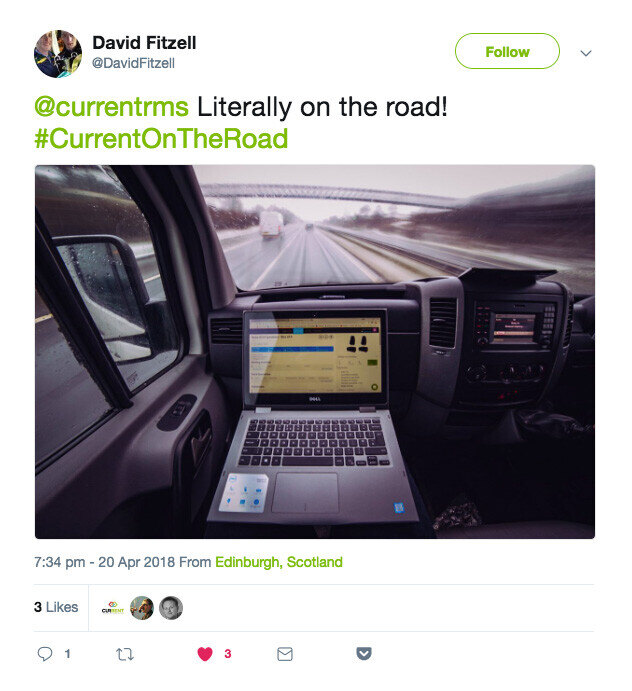Open the attached van laptop photo
The width and height of the screenshot is (632, 691).
pyautogui.click(x=315, y=351)
